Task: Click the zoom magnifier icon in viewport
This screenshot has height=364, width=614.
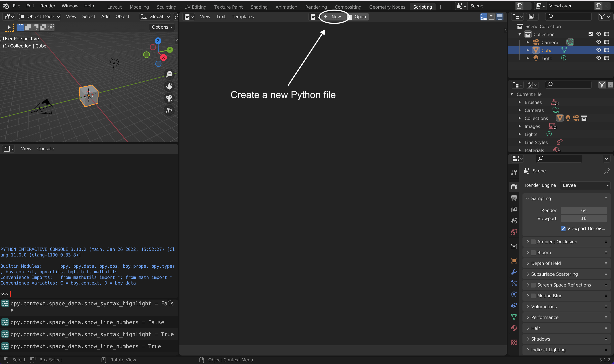Action: click(x=169, y=74)
